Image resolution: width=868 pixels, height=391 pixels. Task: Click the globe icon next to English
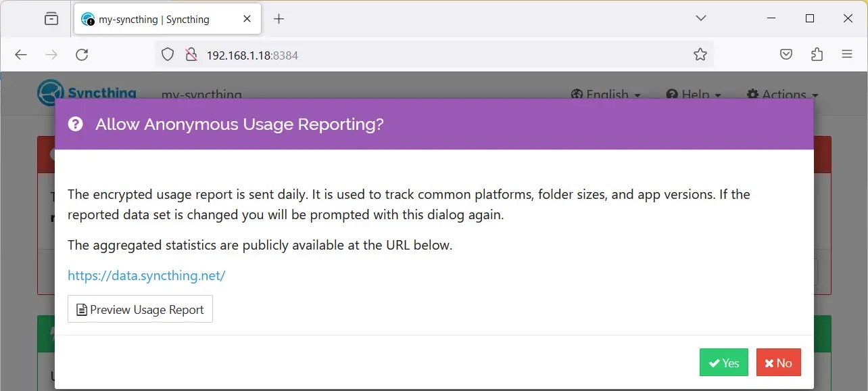pyautogui.click(x=577, y=95)
